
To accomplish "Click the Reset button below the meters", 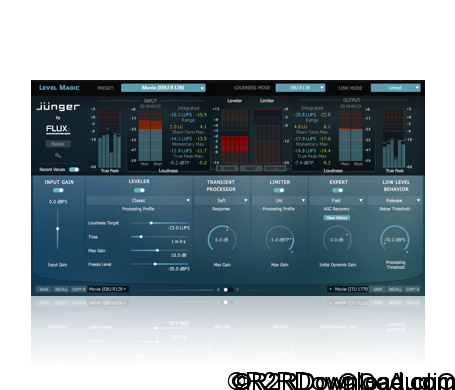I will (251, 168).
